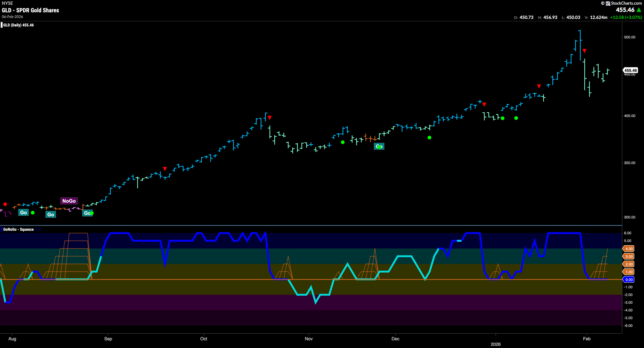Click the +13.58 (+3.07%) change text
644x348 pixels.
tap(626, 17)
